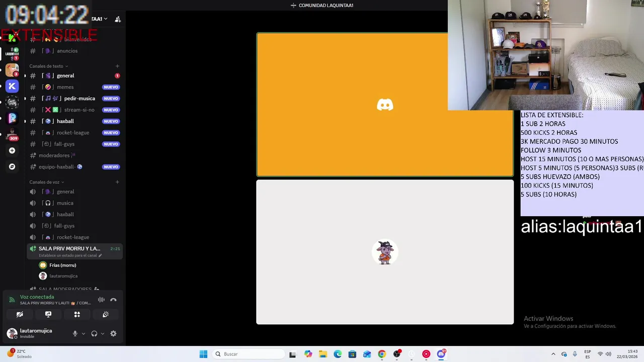Viewport: 644px width, 362px height.
Task: Create channel in Canales de voz
Action: 117,182
